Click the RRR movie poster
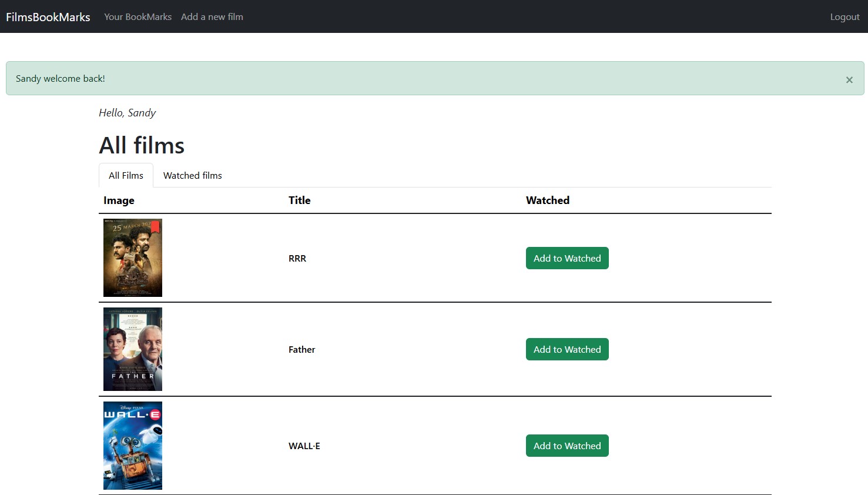The width and height of the screenshot is (868, 495). 133,258
